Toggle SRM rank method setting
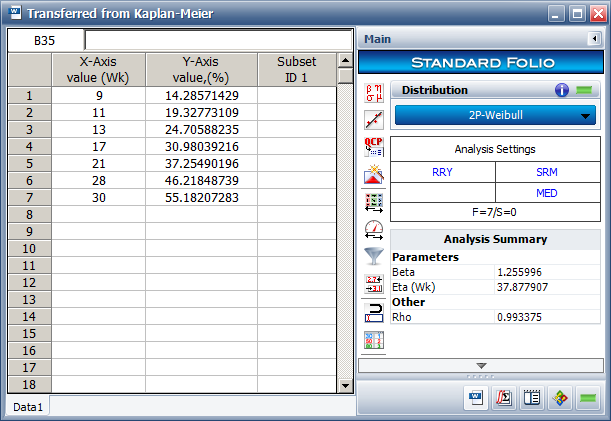 click(x=547, y=171)
